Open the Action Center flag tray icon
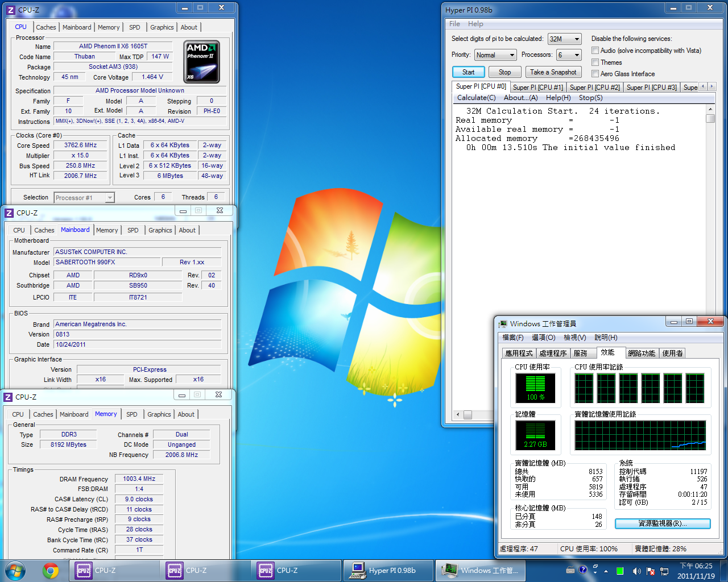The image size is (728, 582). [x=650, y=571]
